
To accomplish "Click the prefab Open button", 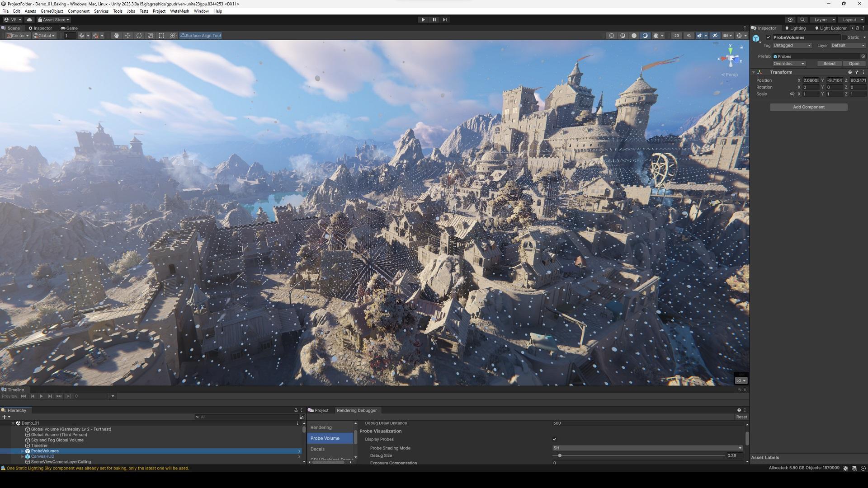I will (x=854, y=64).
